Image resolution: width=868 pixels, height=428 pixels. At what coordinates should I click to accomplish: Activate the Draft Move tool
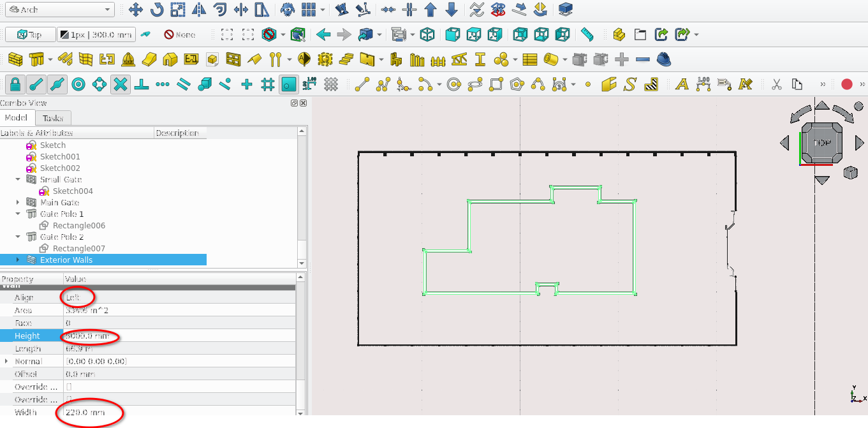(136, 10)
